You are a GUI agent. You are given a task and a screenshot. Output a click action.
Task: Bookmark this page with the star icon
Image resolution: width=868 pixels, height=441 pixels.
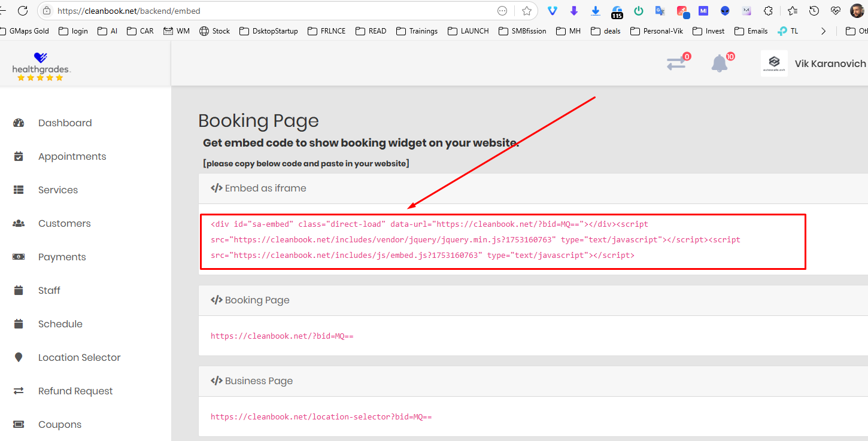[527, 11]
